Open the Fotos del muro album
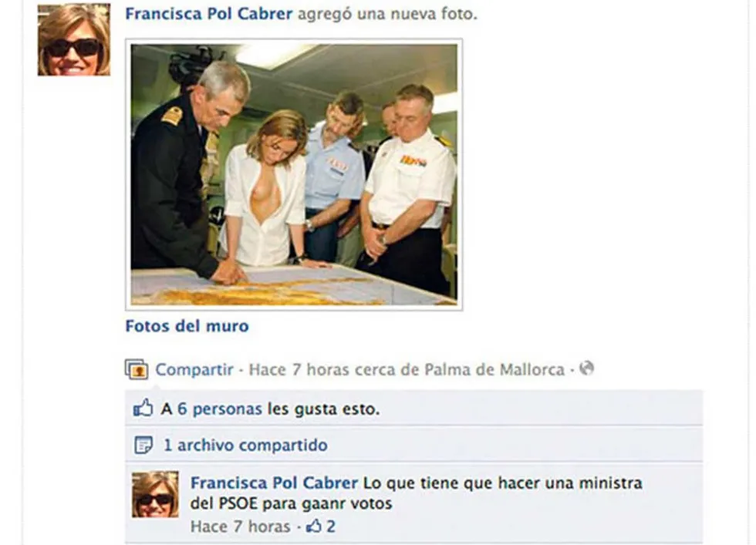756x545 pixels. coord(187,326)
